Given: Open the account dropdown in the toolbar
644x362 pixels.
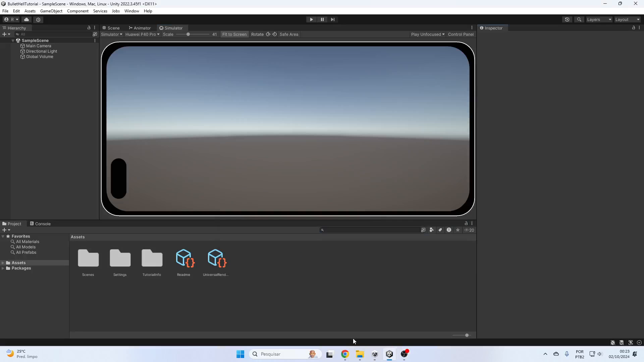Looking at the screenshot, I should [11, 19].
